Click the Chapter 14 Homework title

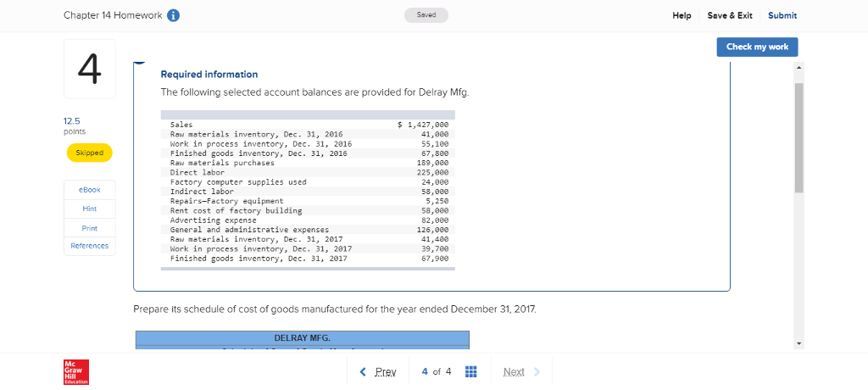pos(113,15)
